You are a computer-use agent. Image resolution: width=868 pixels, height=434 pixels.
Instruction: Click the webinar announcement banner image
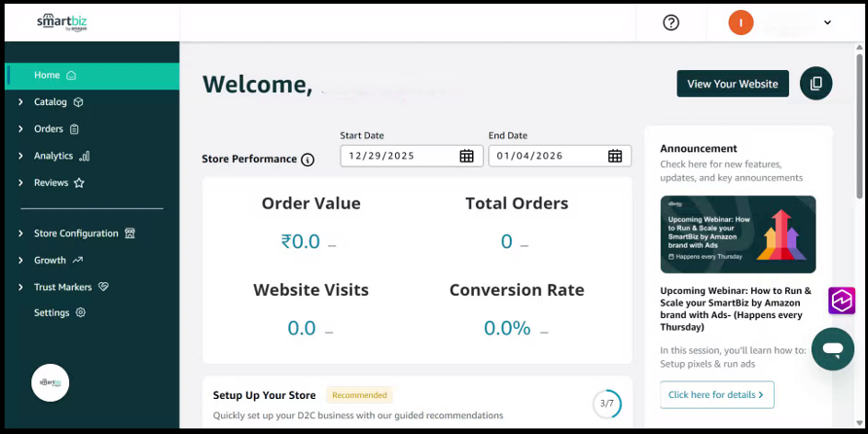tap(737, 234)
